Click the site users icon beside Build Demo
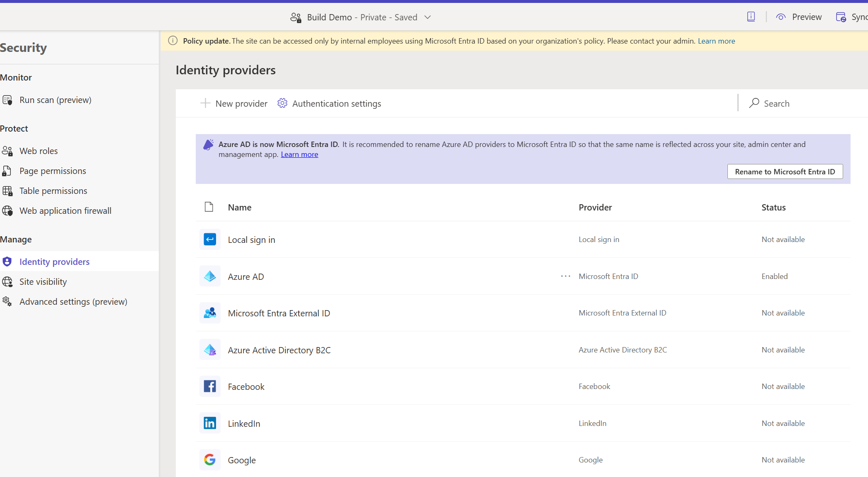This screenshot has width=868, height=477. (296, 17)
